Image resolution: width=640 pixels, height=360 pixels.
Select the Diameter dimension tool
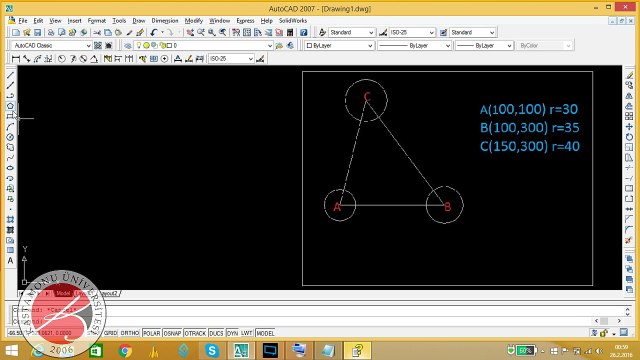tap(83, 59)
